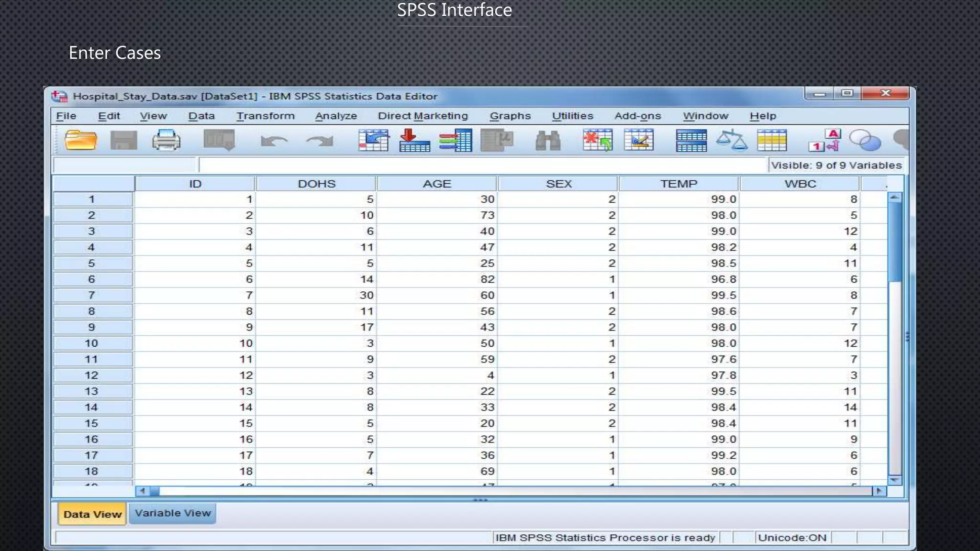Open the Transform menu
This screenshot has width=980, height=551.
point(266,116)
